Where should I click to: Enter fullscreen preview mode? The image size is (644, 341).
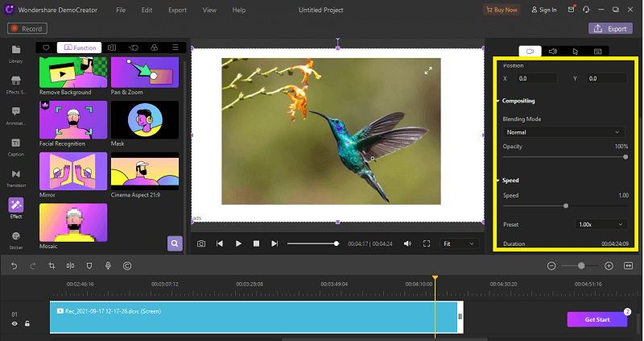pyautogui.click(x=427, y=243)
